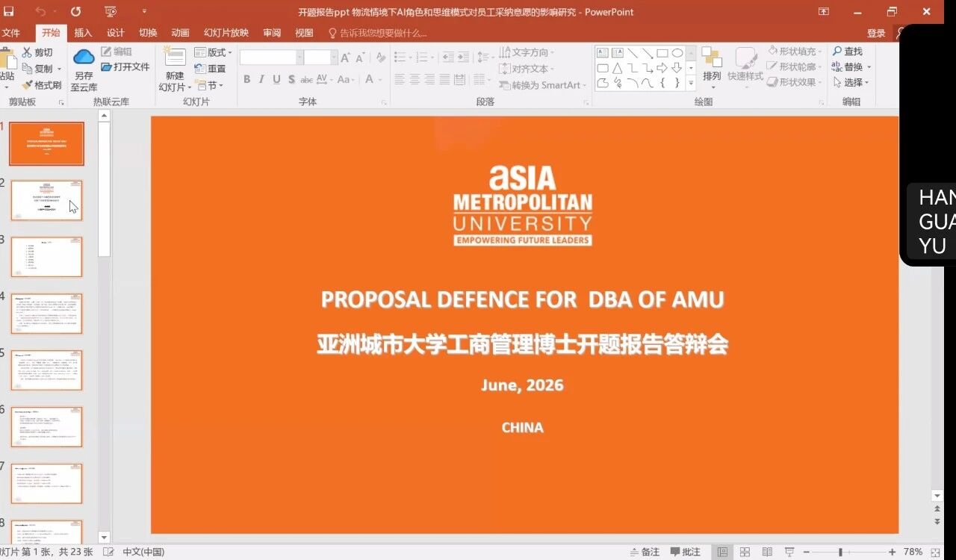Click the Redo/Repeat arrow icon
Image resolution: width=956 pixels, height=560 pixels.
tap(76, 11)
